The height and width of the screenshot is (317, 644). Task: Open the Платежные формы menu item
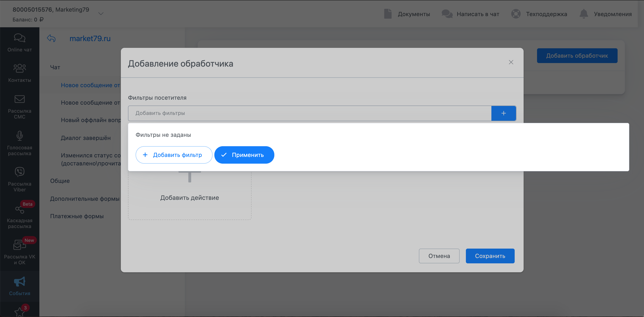(x=77, y=216)
